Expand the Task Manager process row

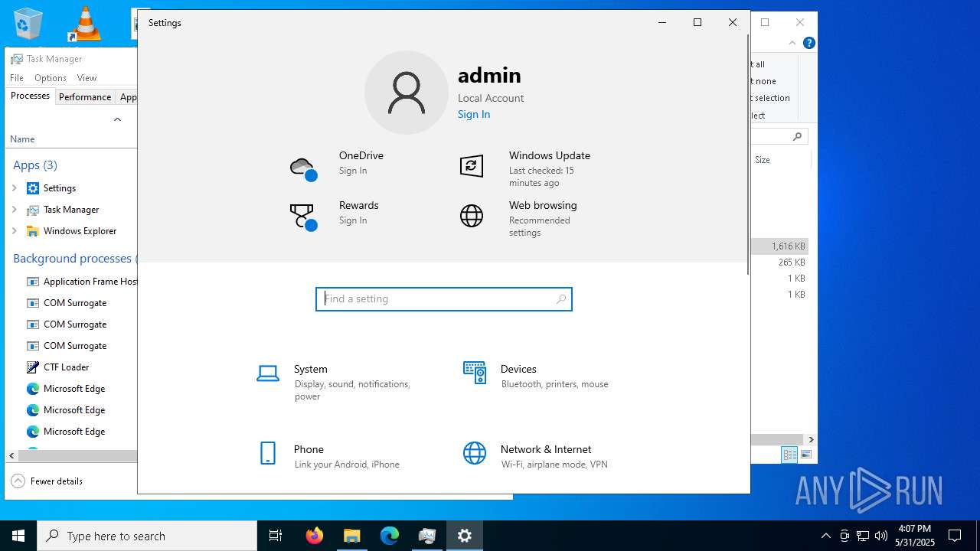[x=15, y=210]
